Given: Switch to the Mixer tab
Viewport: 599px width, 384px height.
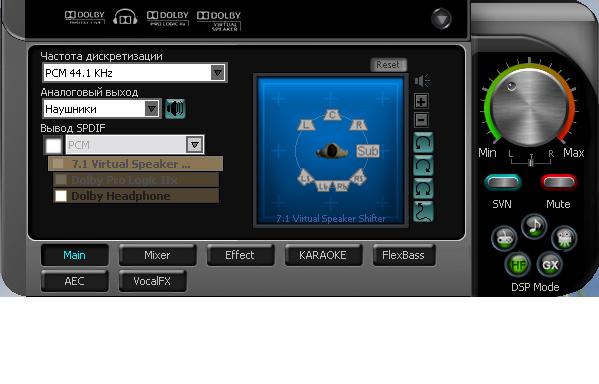Looking at the screenshot, I should 157,255.
